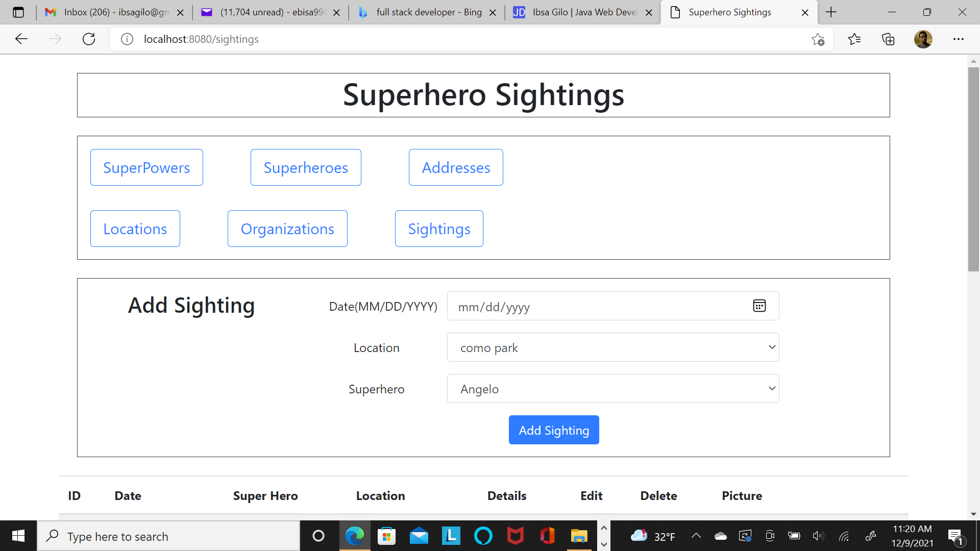This screenshot has height=551, width=980.
Task: Expand the Location dropdown showing como park
Action: (612, 347)
